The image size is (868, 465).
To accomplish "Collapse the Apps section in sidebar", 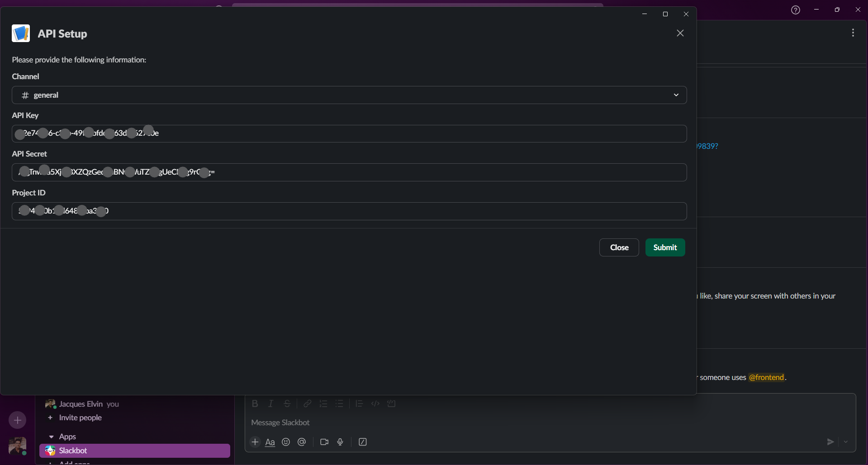I will (52, 437).
